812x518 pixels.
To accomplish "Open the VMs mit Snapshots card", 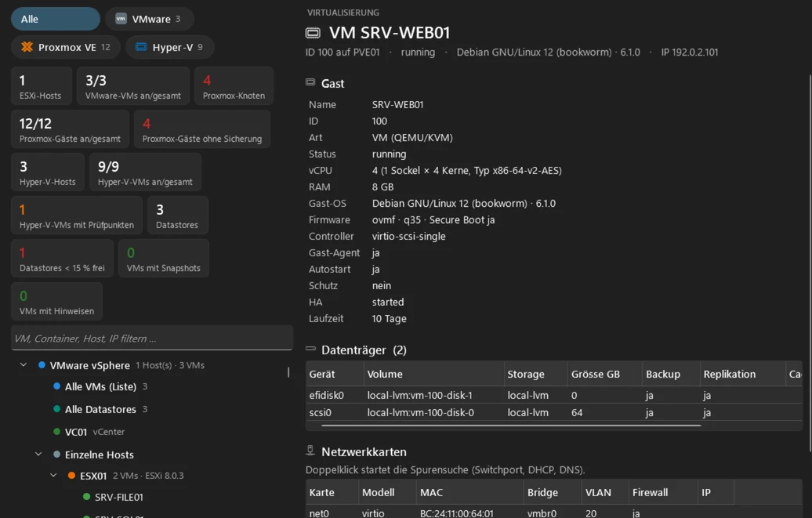I will point(164,258).
